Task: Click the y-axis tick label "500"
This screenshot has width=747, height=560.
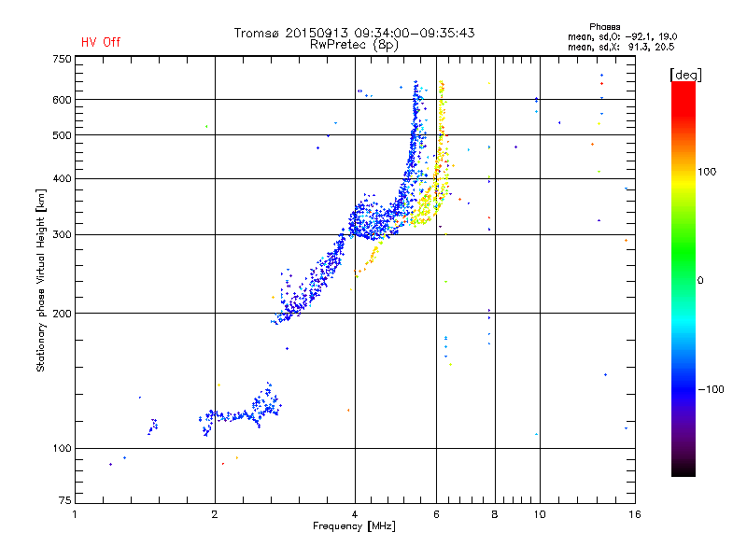Action: pos(62,135)
